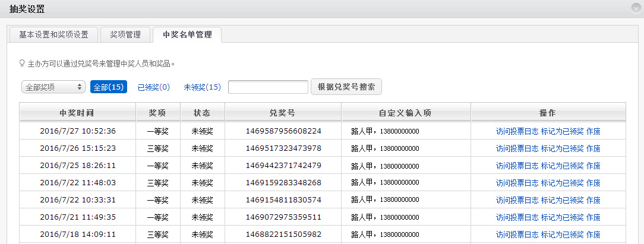Show 未领奖(15) list
The image size is (644, 244).
[x=202, y=87]
